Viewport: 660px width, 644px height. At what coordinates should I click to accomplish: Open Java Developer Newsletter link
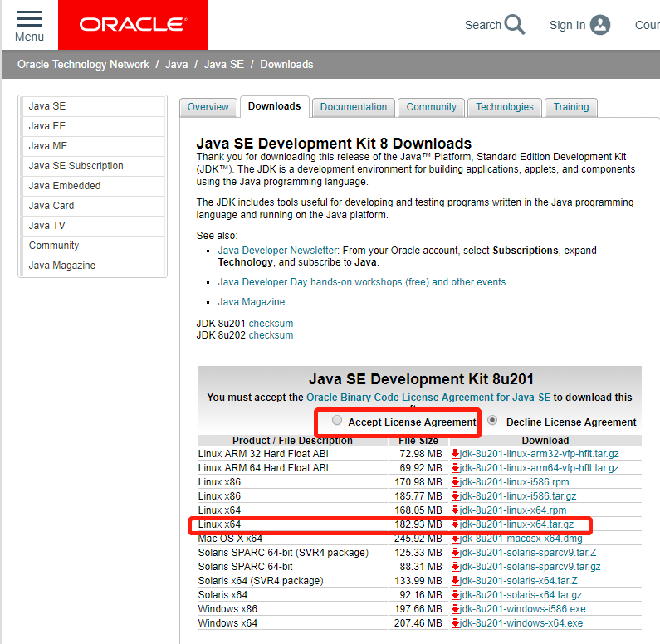point(277,251)
